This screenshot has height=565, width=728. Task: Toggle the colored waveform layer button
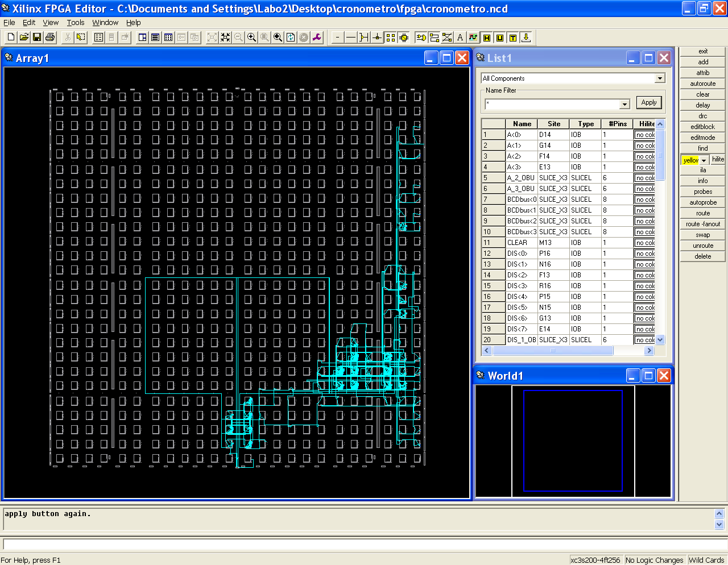coord(473,37)
